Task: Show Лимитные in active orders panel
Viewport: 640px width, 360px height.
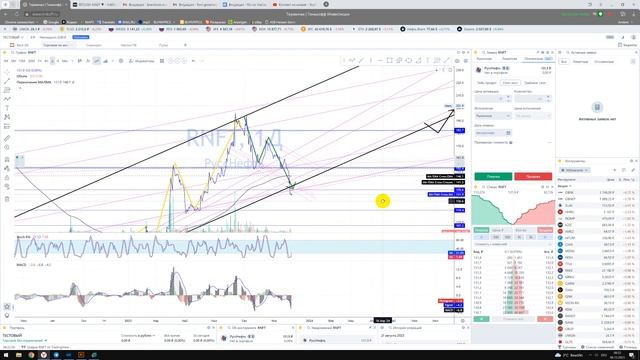Action: click(580, 62)
